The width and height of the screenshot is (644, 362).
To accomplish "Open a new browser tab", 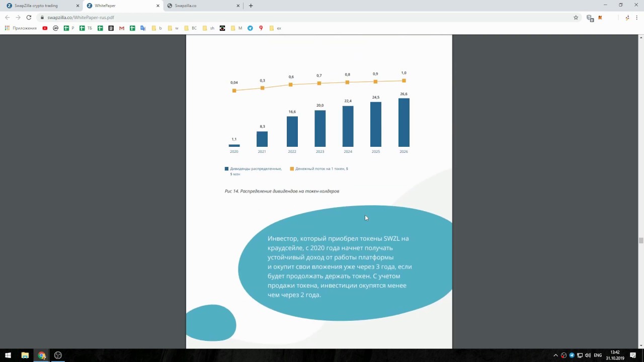I will click(251, 6).
